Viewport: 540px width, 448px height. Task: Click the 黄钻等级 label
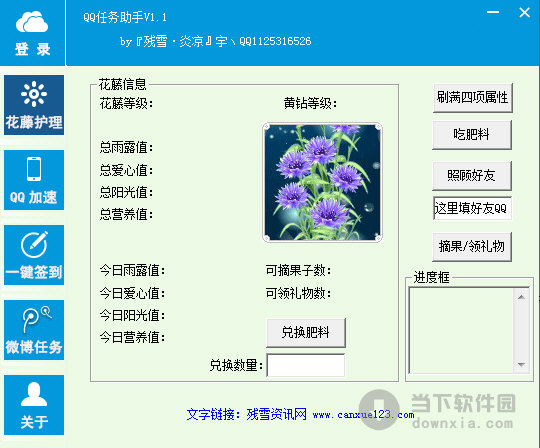point(310,103)
